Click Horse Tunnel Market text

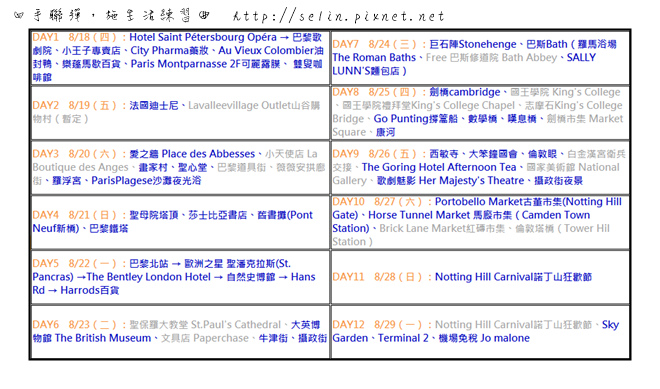pyautogui.click(x=419, y=216)
